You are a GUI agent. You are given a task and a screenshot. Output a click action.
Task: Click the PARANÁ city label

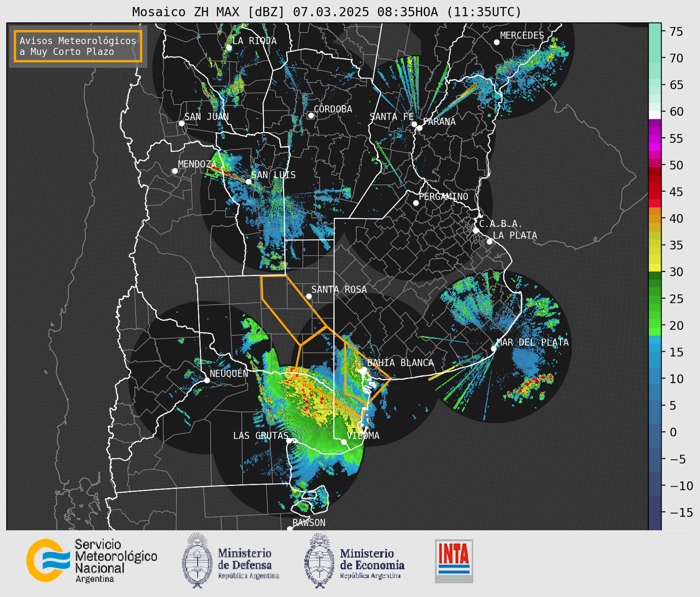click(x=439, y=122)
